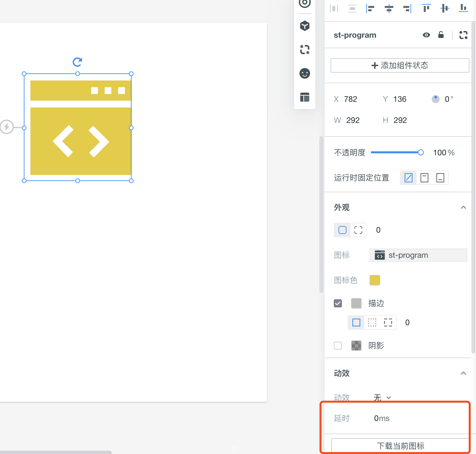Click the rotate handle above the icon

[x=77, y=62]
